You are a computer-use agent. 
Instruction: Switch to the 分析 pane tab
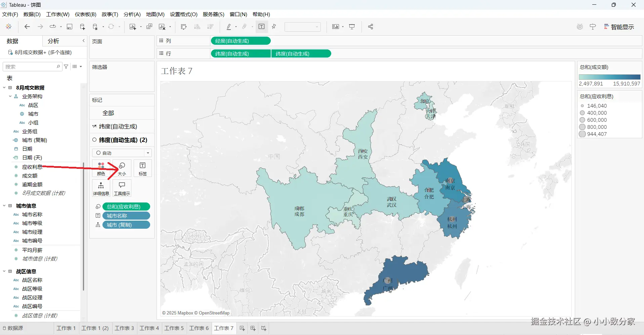(x=53, y=41)
